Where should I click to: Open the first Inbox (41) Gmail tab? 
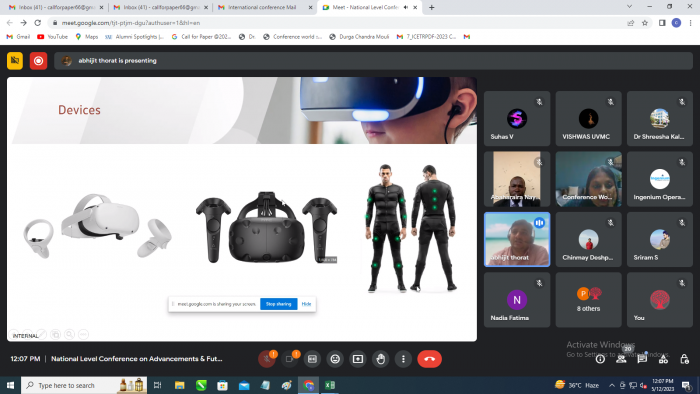tap(56, 7)
